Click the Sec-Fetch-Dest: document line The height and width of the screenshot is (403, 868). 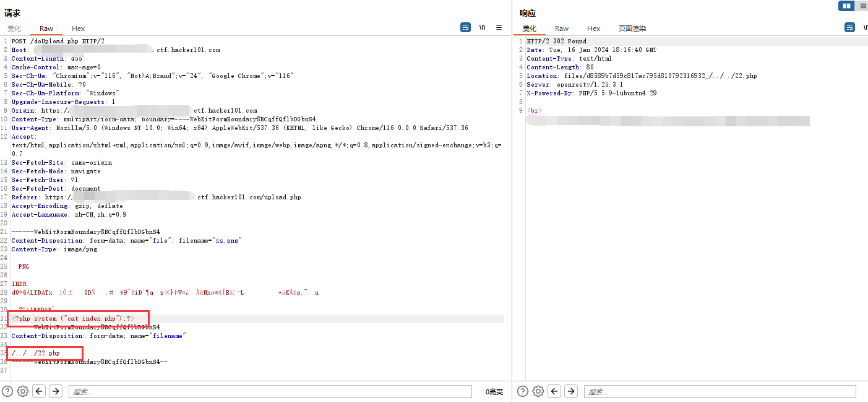tap(56, 188)
